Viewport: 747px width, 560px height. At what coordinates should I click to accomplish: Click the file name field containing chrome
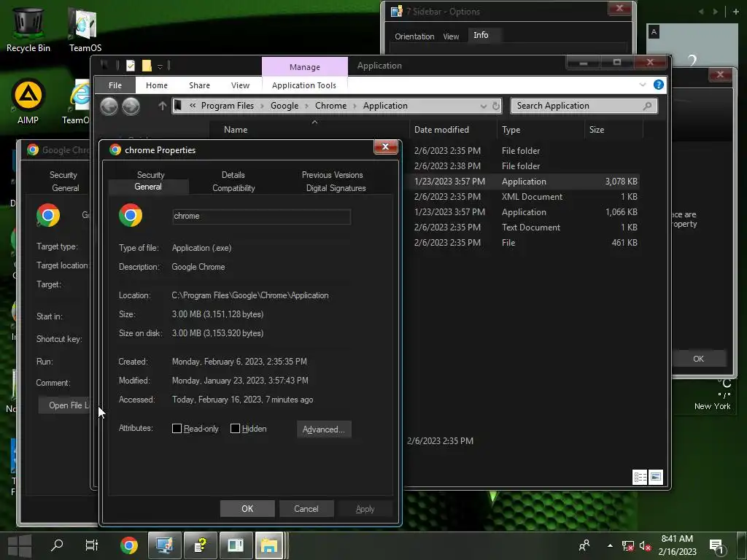click(x=262, y=216)
